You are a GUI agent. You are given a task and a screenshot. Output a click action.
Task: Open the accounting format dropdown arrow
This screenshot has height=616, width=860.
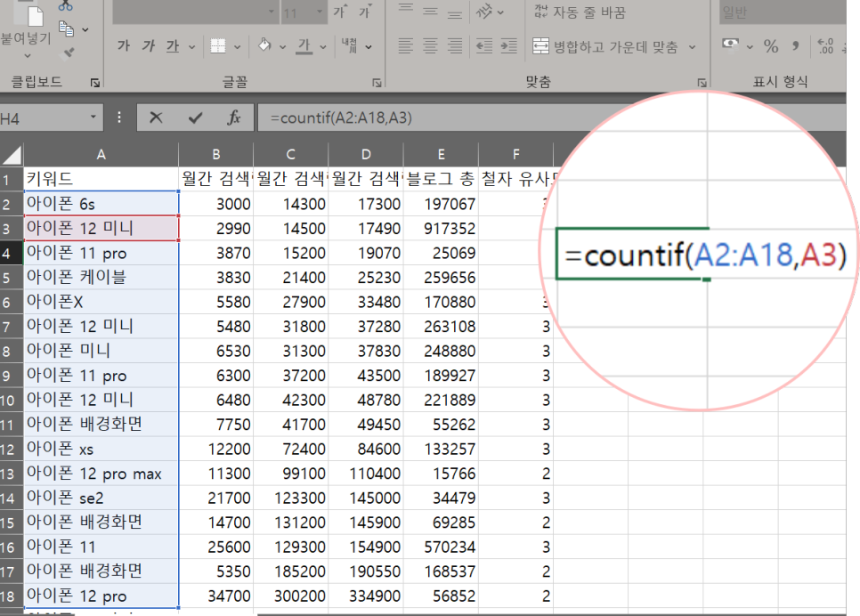point(750,47)
